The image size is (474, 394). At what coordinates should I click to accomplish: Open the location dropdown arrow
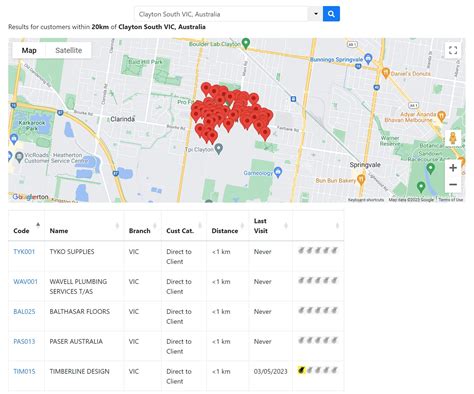[315, 14]
